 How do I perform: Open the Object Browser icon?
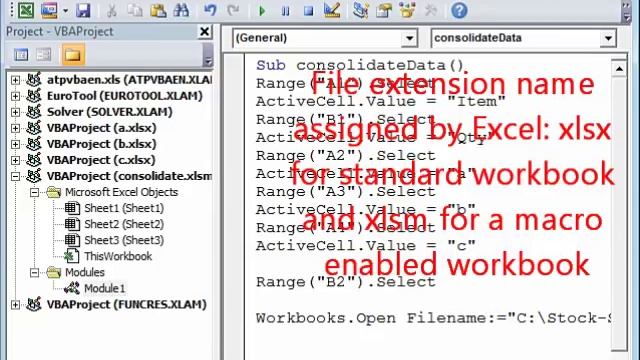[407, 10]
